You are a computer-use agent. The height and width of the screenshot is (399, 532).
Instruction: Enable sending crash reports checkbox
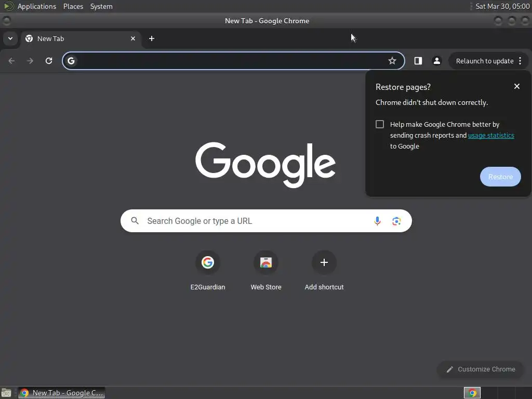[380, 124]
